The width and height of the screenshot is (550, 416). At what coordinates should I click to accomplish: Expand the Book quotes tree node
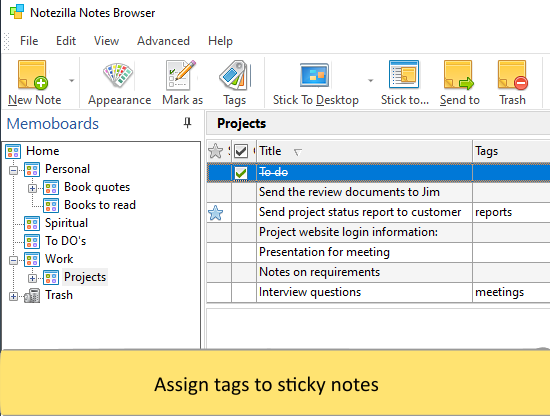tap(32, 188)
